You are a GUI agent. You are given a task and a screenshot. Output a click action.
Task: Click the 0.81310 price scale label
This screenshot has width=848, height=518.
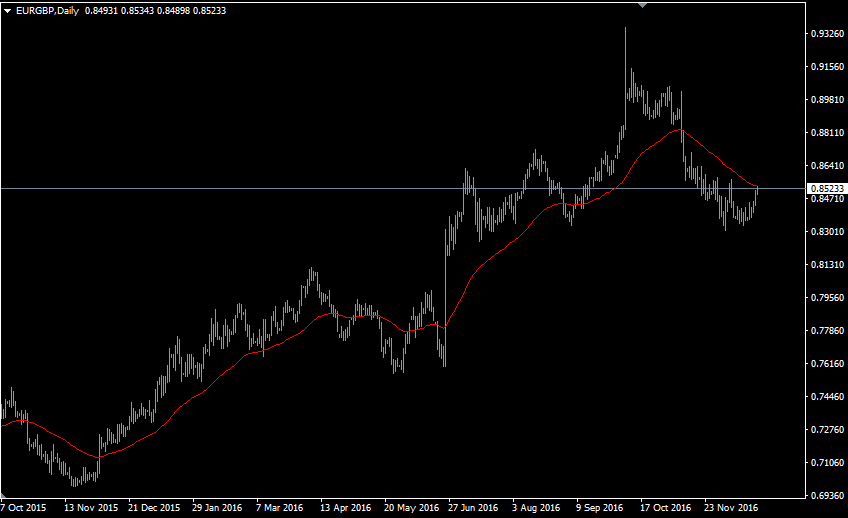827,264
